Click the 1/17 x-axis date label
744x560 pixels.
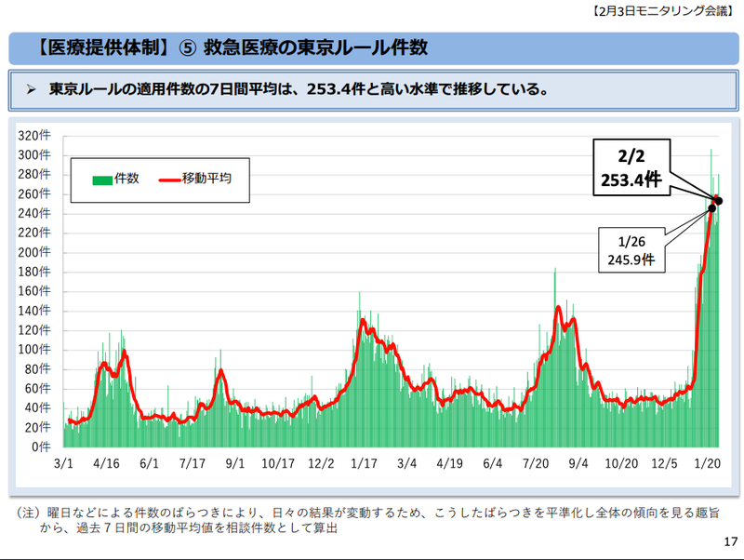pos(364,463)
